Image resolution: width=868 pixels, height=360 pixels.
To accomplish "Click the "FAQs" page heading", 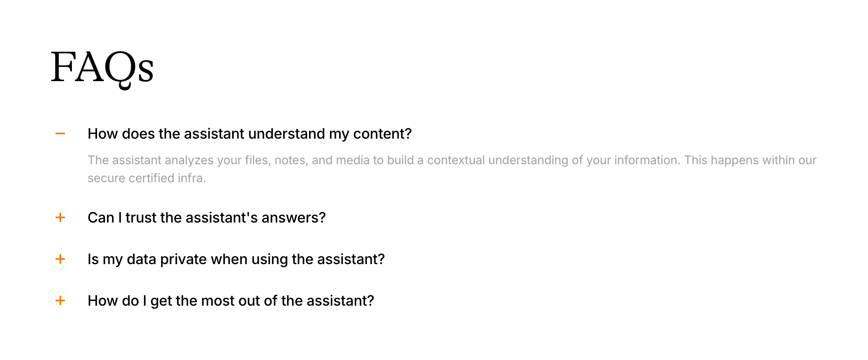I will (x=102, y=67).
